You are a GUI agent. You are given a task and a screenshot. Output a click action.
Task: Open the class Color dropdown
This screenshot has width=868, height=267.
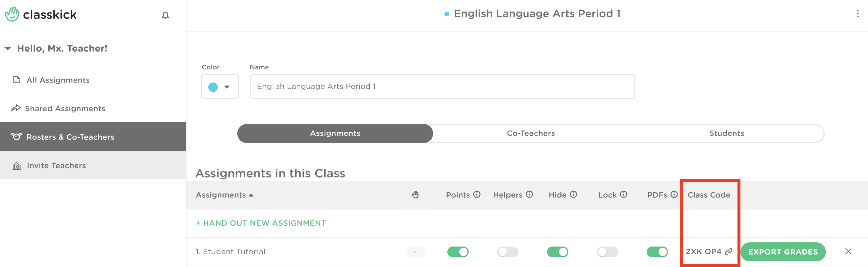point(220,87)
